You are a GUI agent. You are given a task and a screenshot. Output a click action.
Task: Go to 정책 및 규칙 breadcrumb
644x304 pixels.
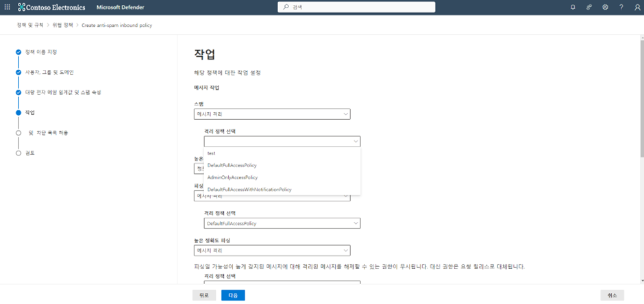(30, 25)
